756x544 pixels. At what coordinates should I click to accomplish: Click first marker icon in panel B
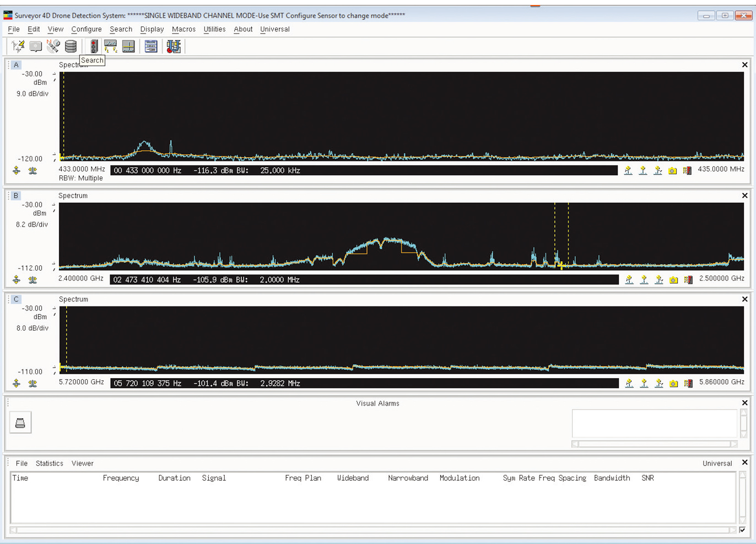(629, 280)
